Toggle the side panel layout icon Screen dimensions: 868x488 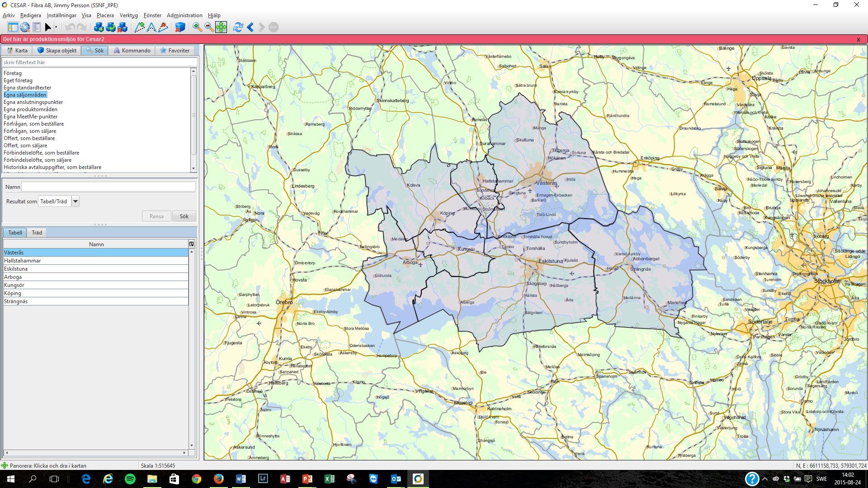13,27
